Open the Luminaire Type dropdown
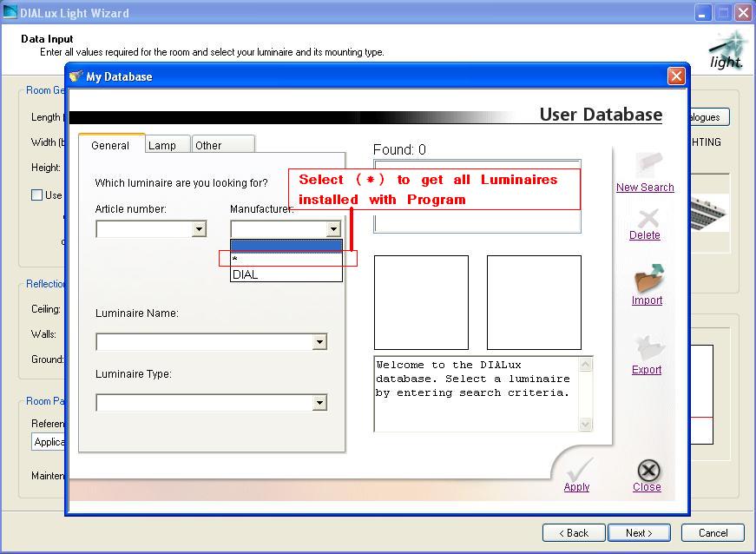This screenshot has height=554, width=756. coord(318,401)
